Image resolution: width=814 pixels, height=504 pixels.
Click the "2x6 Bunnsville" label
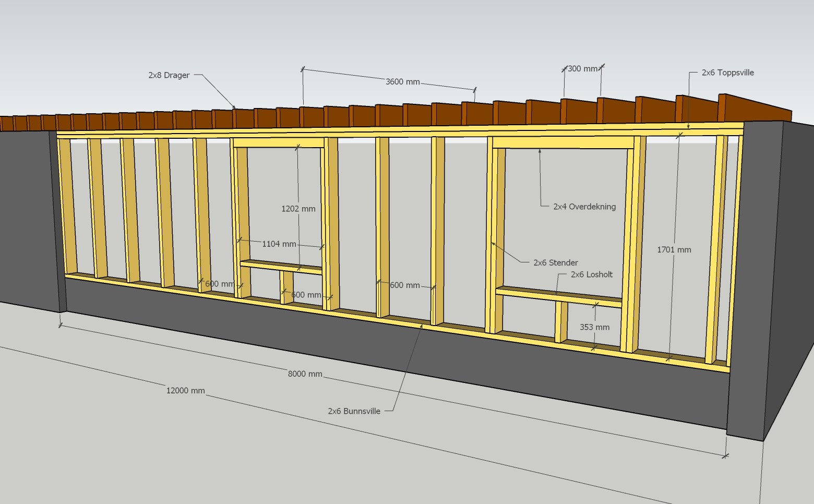pos(354,411)
